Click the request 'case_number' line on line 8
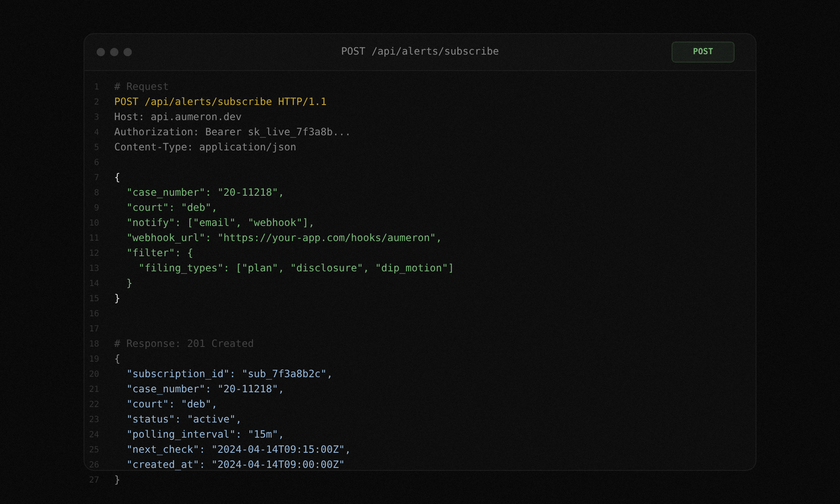Viewport: 840px width, 504px height. (205, 192)
